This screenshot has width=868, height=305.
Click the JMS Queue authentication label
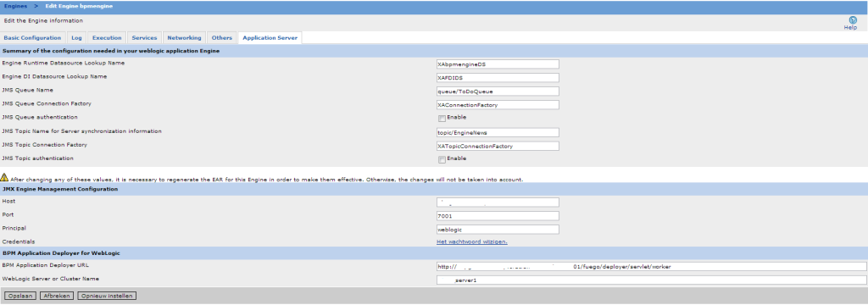pyautogui.click(x=40, y=118)
